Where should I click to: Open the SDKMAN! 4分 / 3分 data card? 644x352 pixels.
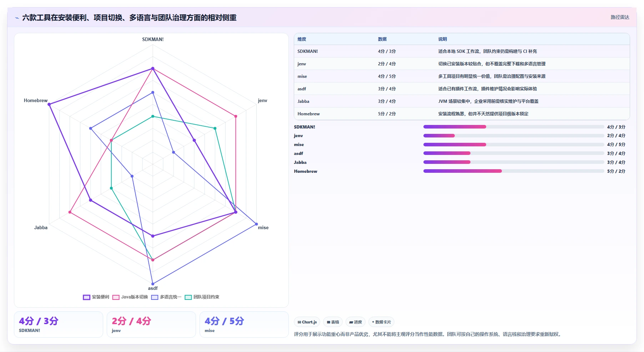59,325
